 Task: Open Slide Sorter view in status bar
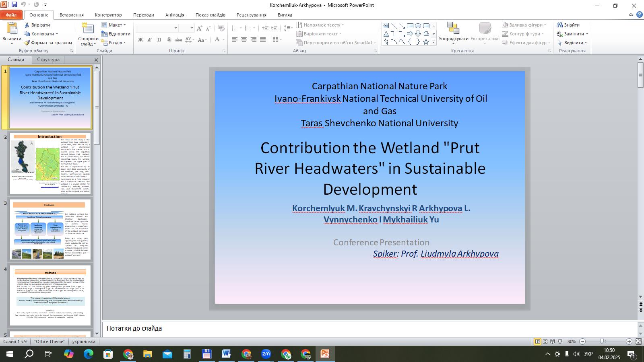(x=545, y=341)
